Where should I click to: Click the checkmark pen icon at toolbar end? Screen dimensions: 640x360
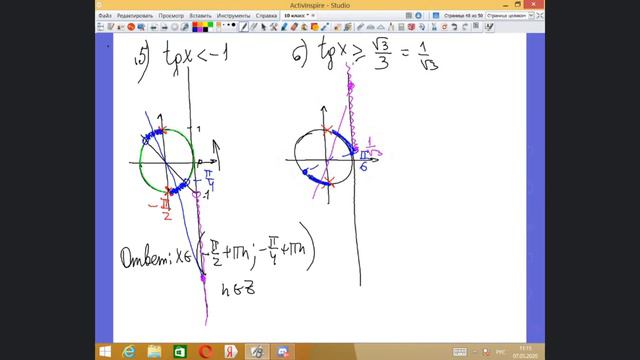[x=489, y=27]
